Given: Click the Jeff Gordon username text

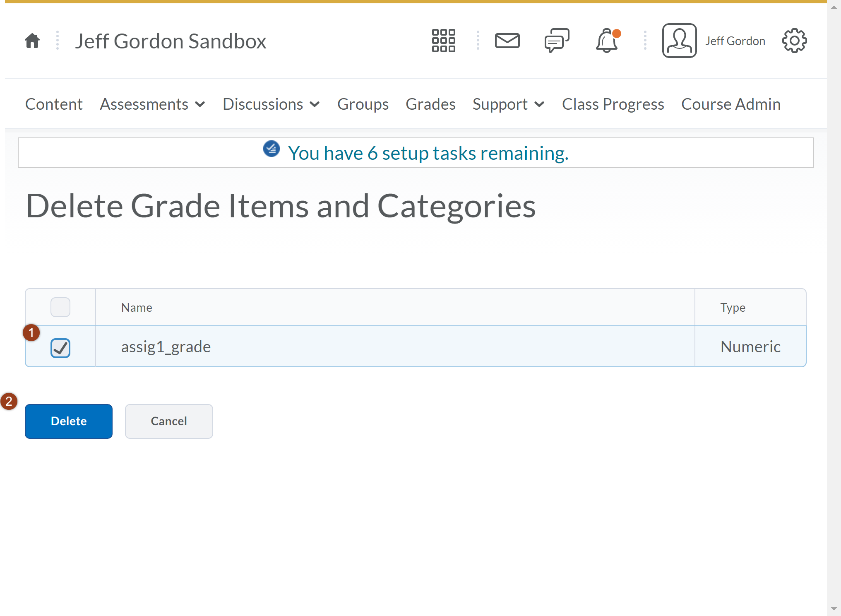Looking at the screenshot, I should 735,41.
